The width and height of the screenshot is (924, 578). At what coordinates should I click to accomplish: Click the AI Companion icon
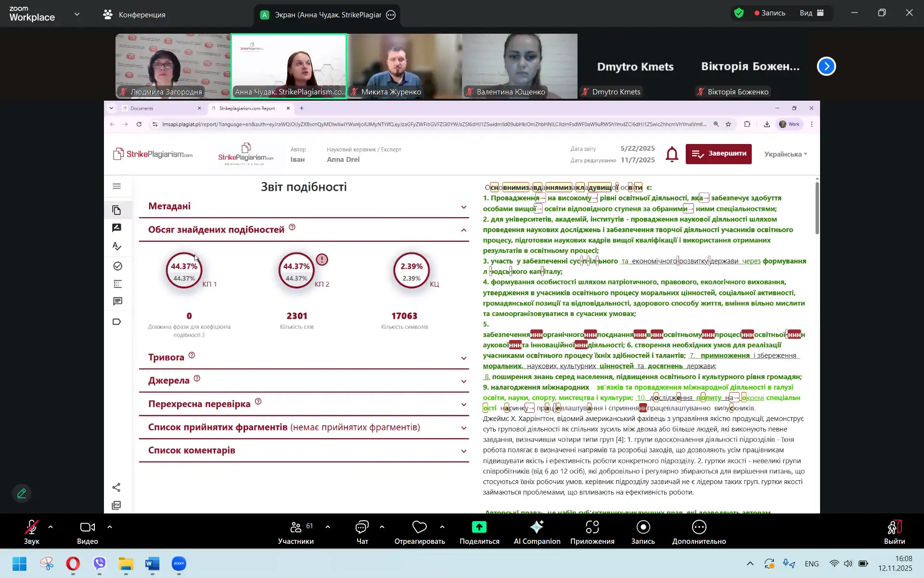[x=537, y=527]
